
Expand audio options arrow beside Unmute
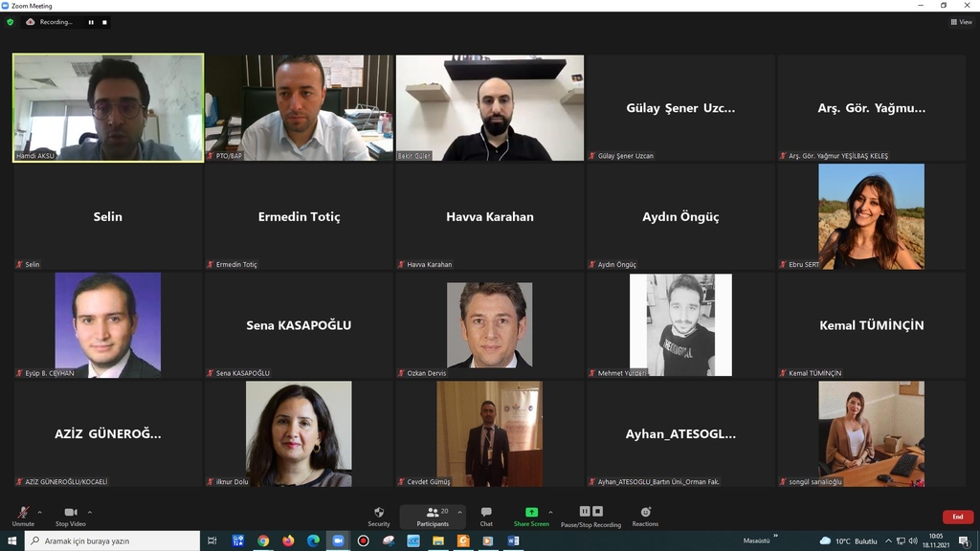click(39, 512)
